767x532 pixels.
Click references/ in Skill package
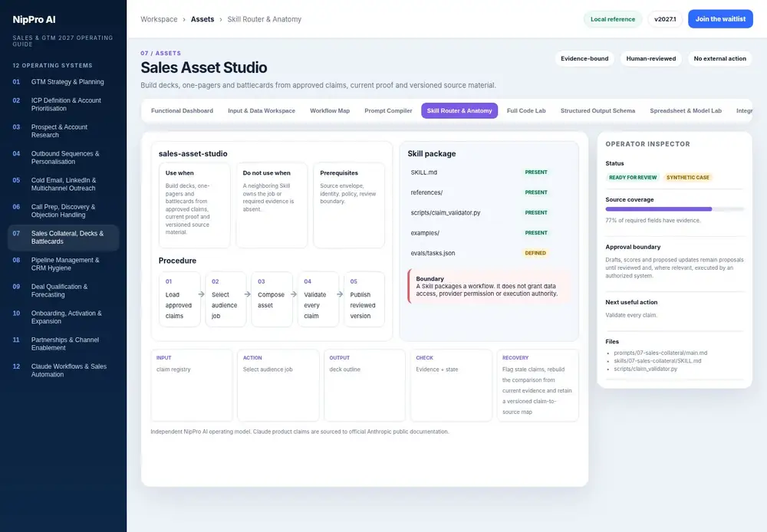(x=426, y=192)
